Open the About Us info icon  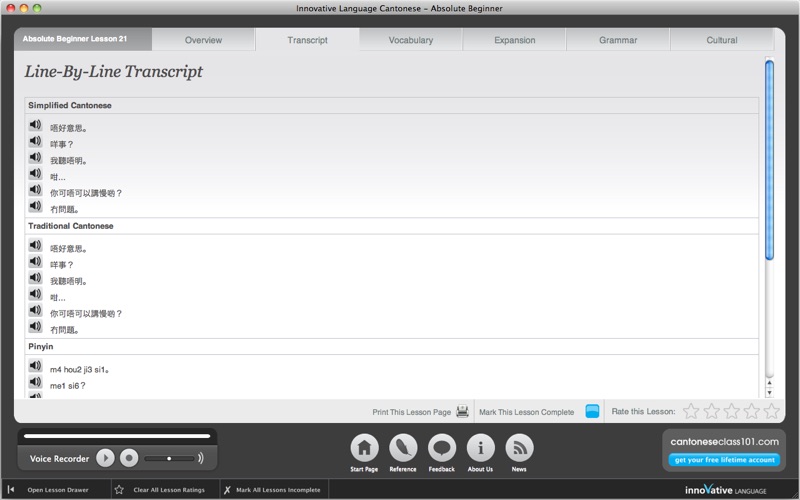(481, 448)
